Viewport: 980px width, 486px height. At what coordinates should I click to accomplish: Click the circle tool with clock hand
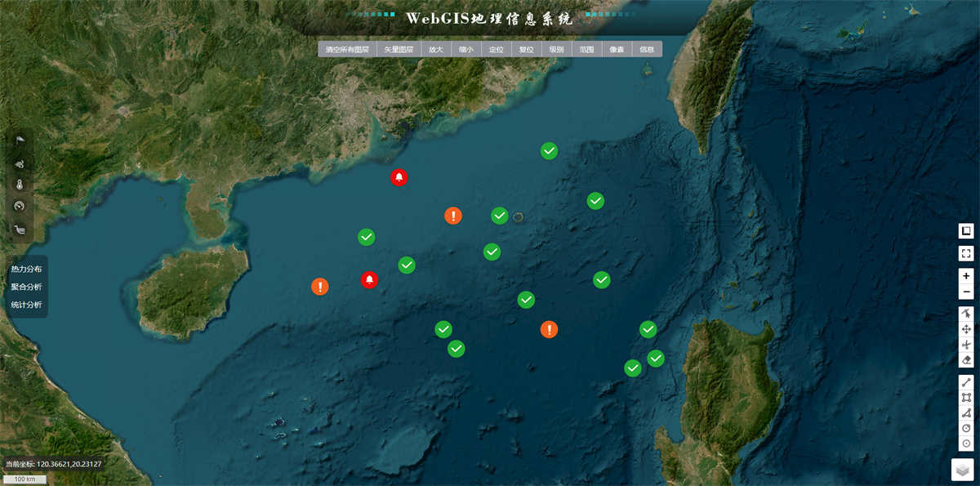click(966, 428)
